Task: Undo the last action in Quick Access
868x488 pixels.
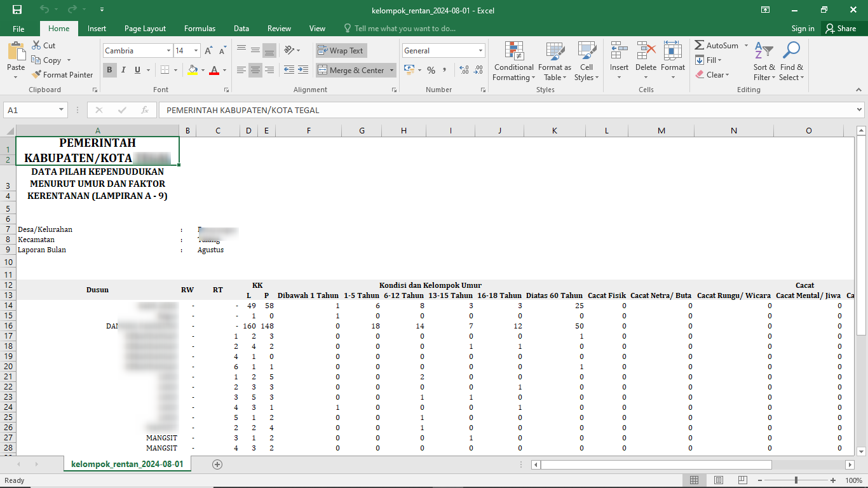Action: pyautogui.click(x=44, y=10)
